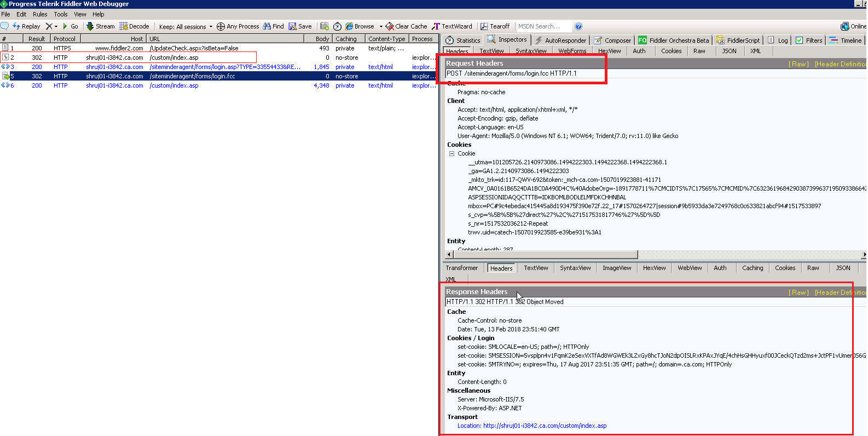This screenshot has width=868, height=436.
Task: Collapse the Cookie tree node
Action: pos(452,153)
